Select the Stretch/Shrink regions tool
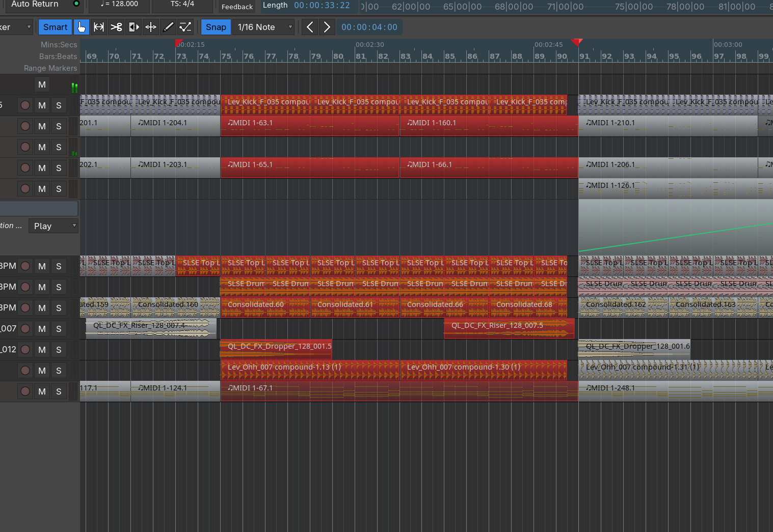 pyautogui.click(x=151, y=27)
